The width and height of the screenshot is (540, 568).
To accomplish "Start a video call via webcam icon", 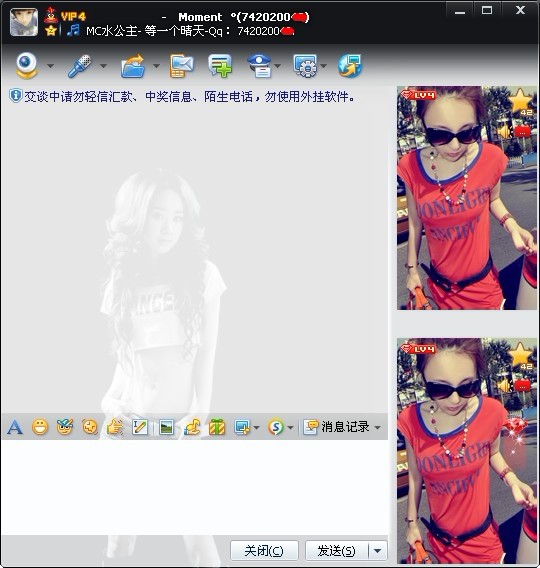I will click(x=26, y=66).
